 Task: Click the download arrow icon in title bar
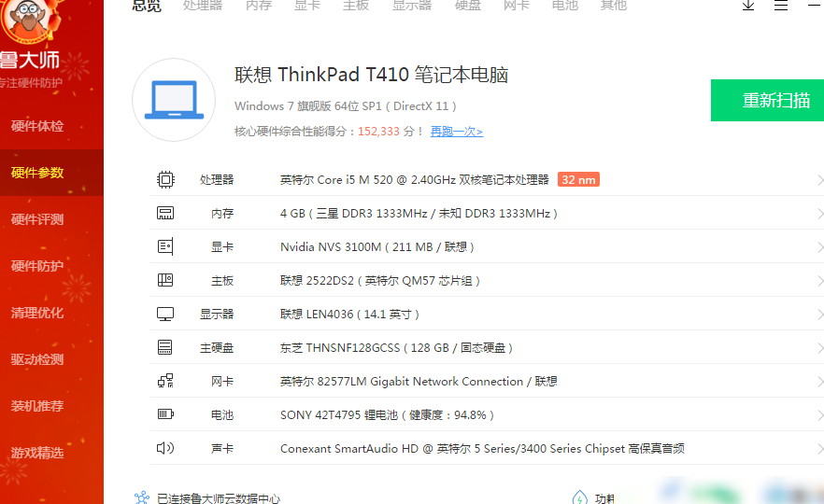pyautogui.click(x=748, y=6)
